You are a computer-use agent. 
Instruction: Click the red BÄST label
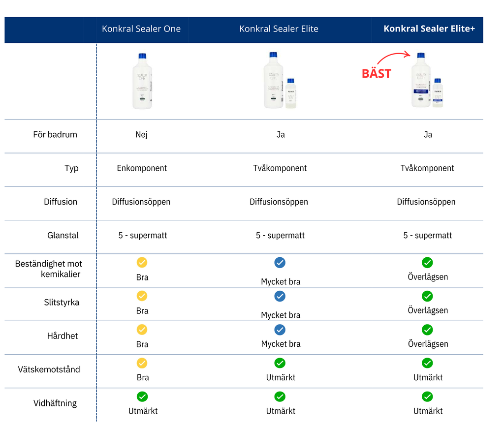point(377,74)
